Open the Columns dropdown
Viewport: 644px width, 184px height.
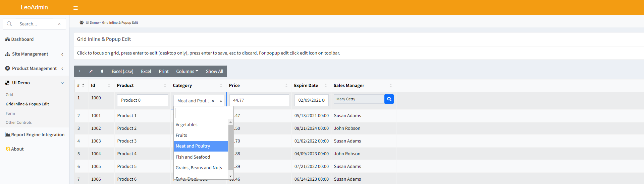[187, 71]
